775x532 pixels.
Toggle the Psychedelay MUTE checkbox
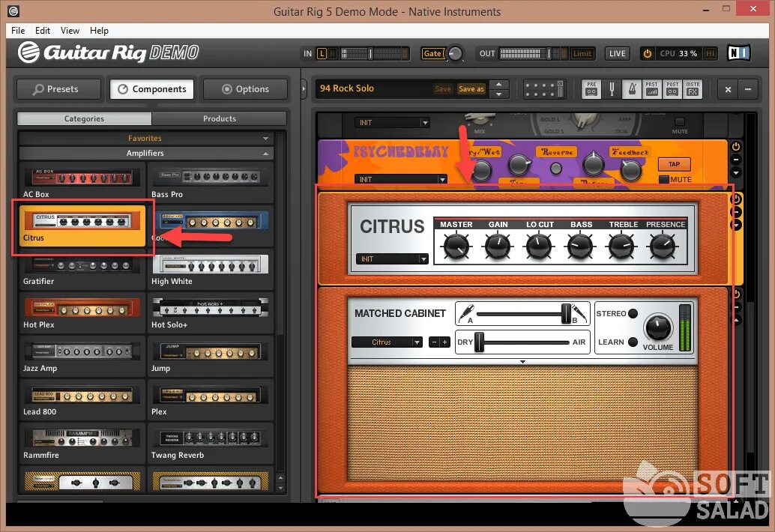tap(664, 179)
